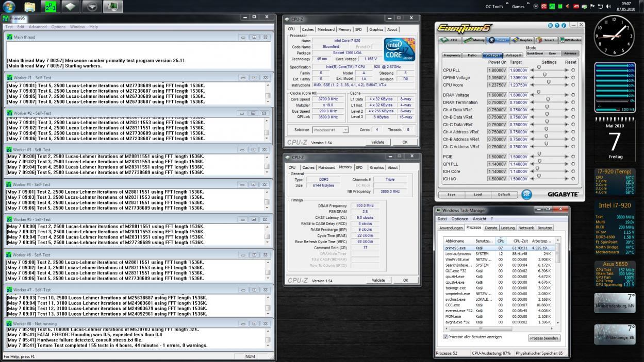
Task: Select the ICH I/O reset radio button
Action: pos(573,179)
